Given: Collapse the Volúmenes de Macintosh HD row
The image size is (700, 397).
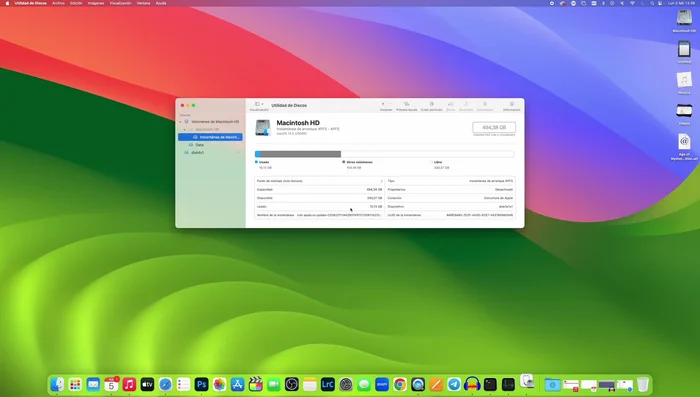Looking at the screenshot, I should click(x=181, y=121).
